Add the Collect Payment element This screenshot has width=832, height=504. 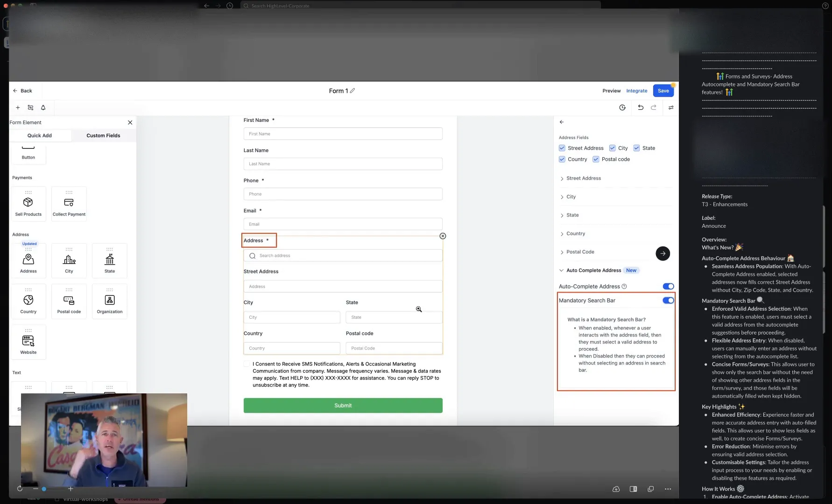[69, 204]
